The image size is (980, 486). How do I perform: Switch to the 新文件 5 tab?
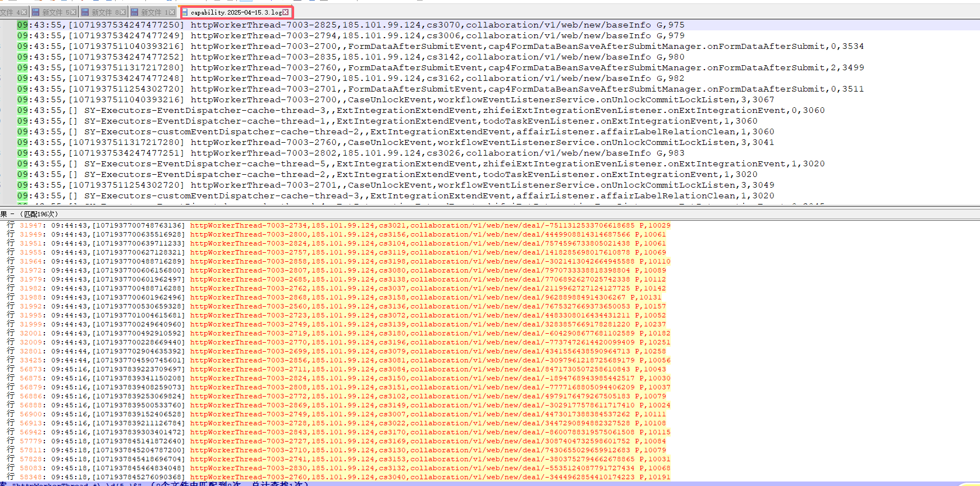pos(54,12)
